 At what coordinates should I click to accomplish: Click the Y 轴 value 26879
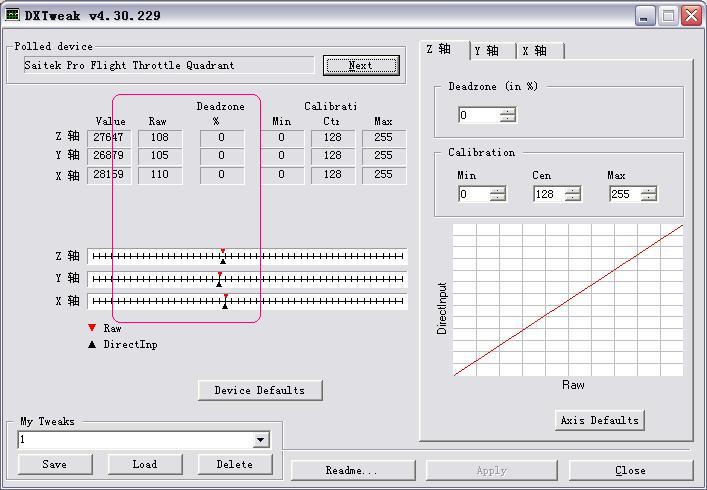pos(109,156)
